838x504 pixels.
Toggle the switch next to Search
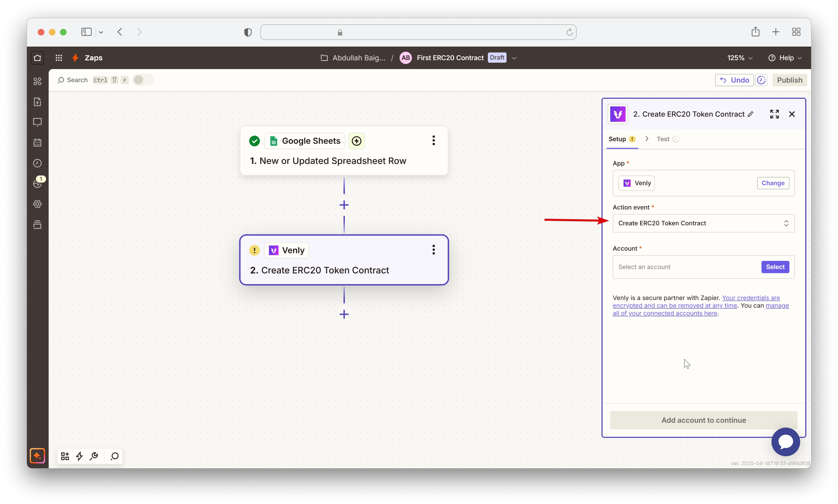[143, 80]
